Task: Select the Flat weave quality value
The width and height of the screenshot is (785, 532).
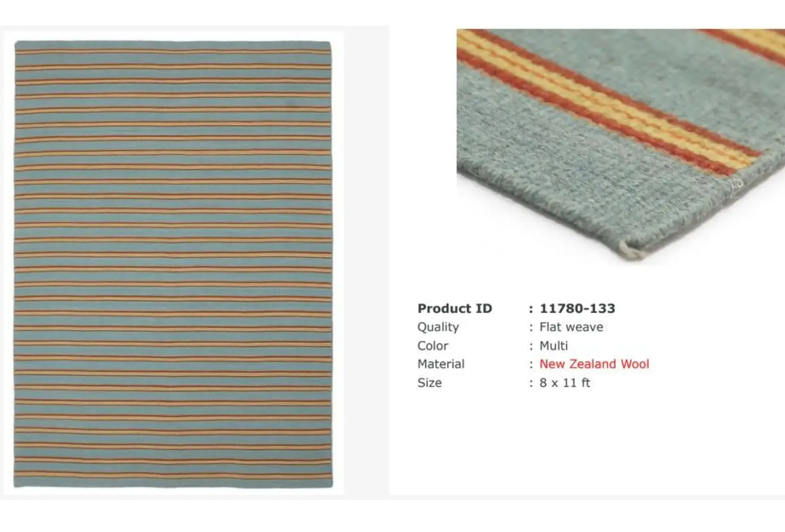Action: pos(571,327)
